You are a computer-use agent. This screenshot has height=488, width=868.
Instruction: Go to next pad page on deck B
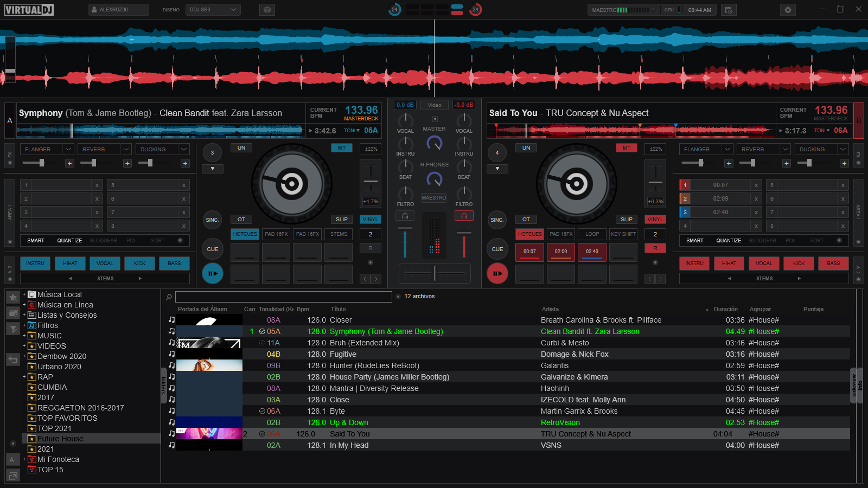(660, 279)
